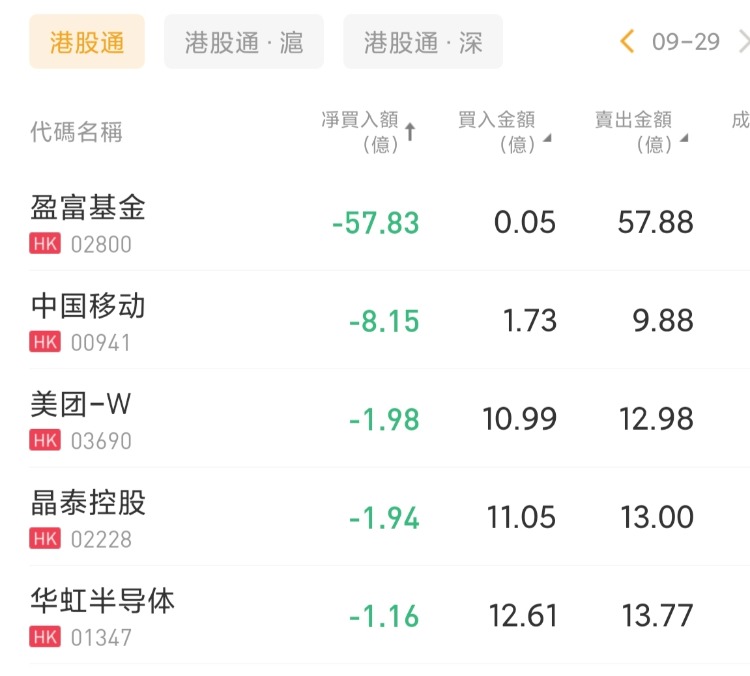The width and height of the screenshot is (750, 676).
Task: Sort by 淨買入額 column arrow
Action: tap(410, 133)
